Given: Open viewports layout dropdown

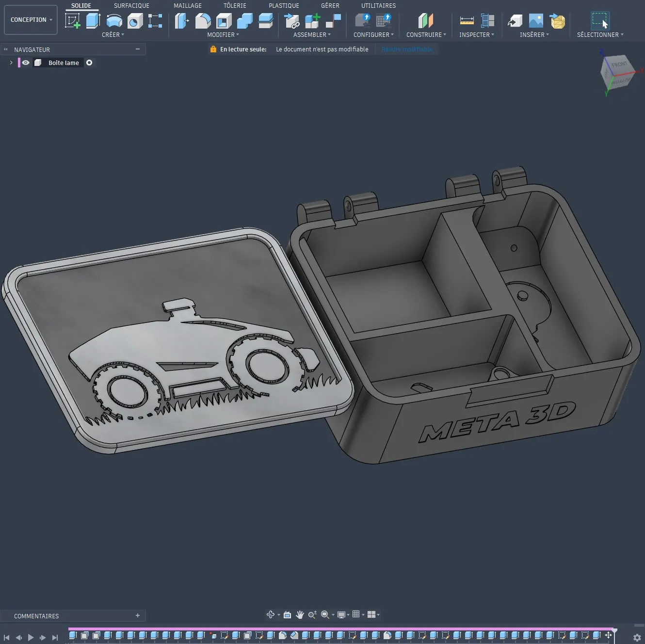Looking at the screenshot, I should [x=373, y=614].
